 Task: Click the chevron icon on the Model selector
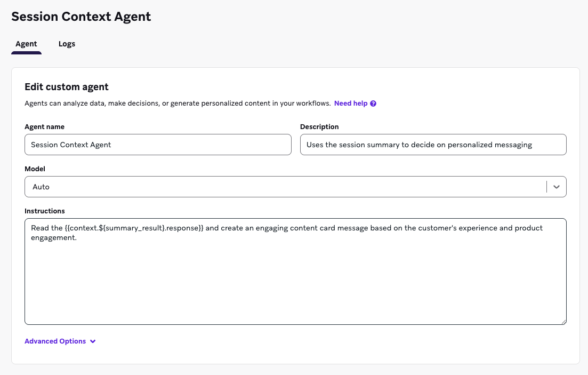coord(556,187)
